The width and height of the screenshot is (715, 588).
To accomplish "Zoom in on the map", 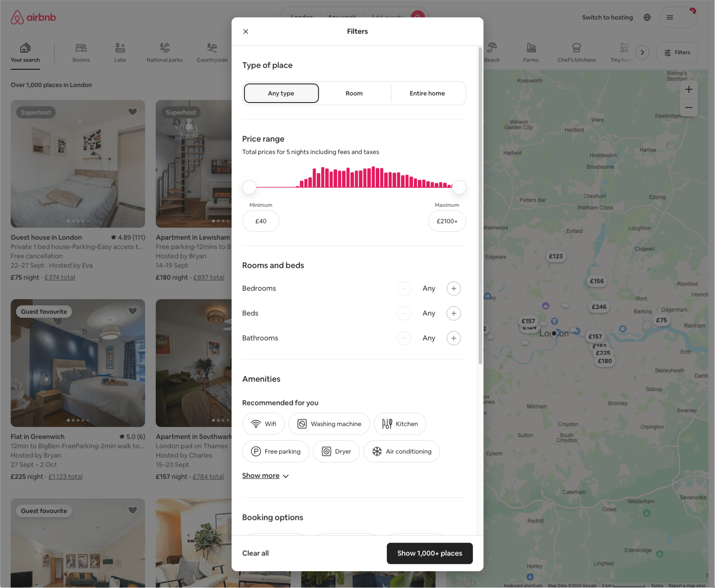I will tap(689, 89).
